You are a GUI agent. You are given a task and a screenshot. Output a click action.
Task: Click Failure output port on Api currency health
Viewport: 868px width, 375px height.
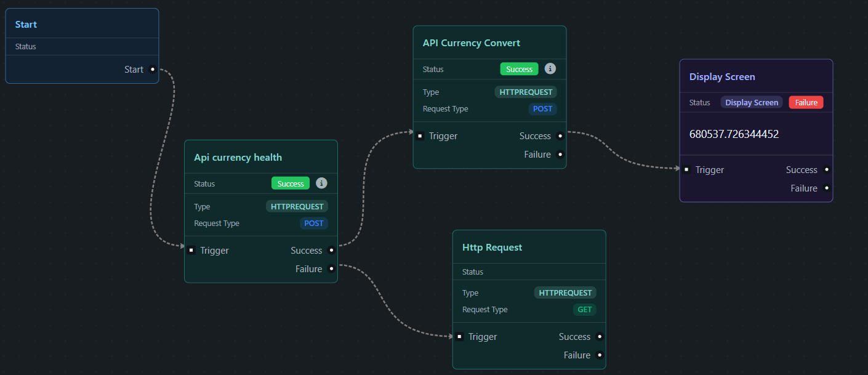[331, 268]
